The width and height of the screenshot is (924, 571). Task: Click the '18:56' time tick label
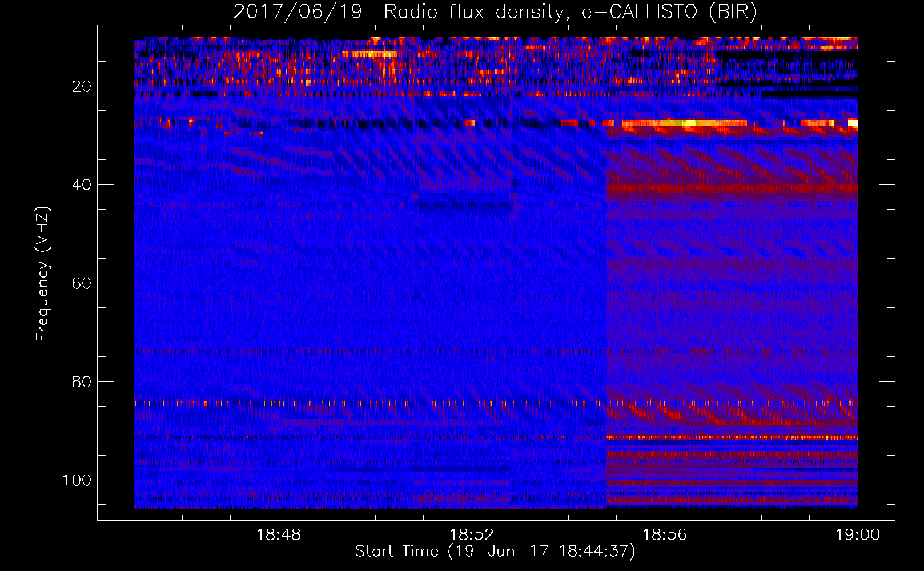coord(665,535)
